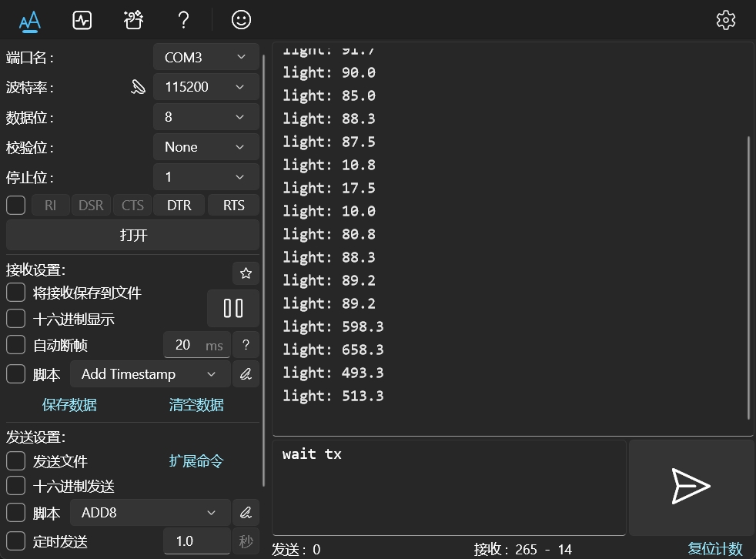The width and height of the screenshot is (756, 559).
Task: Click the smiley face feedback icon
Action: [241, 20]
